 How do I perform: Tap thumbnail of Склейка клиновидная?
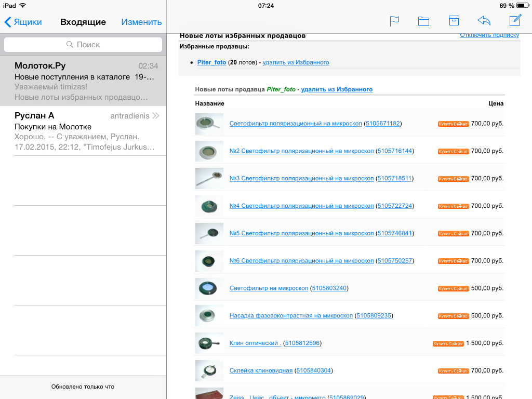(x=209, y=371)
